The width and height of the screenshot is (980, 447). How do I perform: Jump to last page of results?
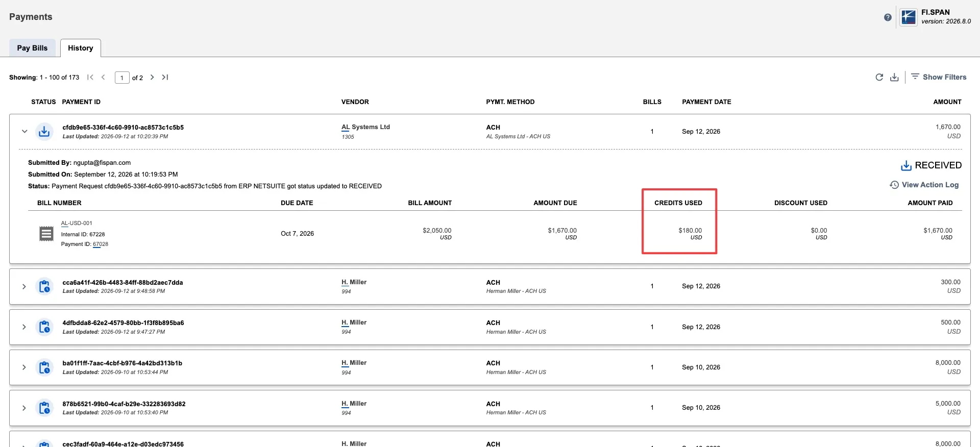(165, 77)
